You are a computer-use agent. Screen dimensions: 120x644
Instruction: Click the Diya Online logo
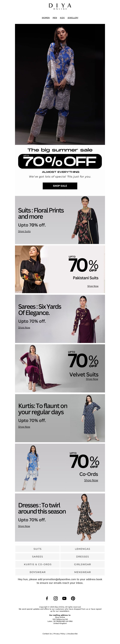[x=60, y=6]
